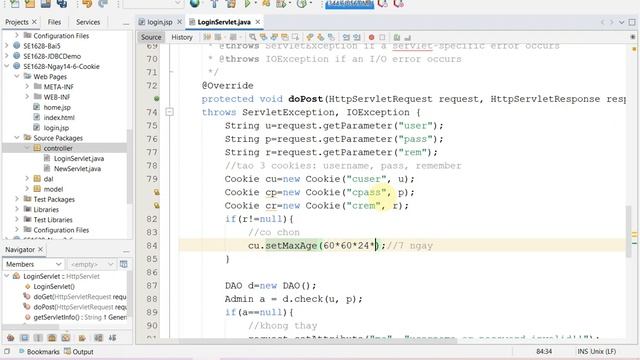Click the Save All toolbar icon
This screenshot has height=360, width=640.
pyautogui.click(x=62, y=4)
